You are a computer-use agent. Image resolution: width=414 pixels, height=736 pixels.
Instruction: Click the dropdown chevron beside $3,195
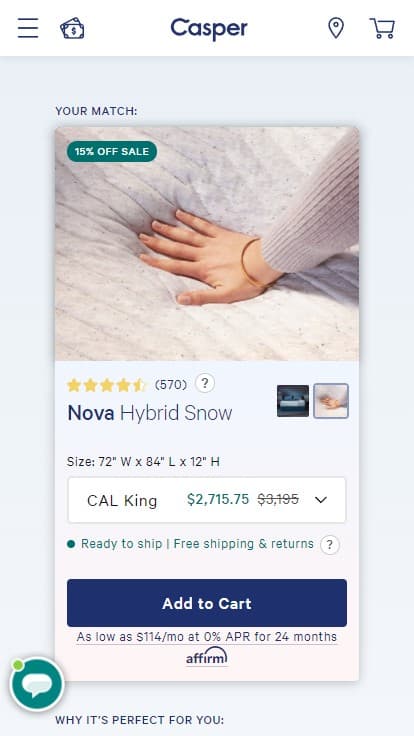pos(321,500)
